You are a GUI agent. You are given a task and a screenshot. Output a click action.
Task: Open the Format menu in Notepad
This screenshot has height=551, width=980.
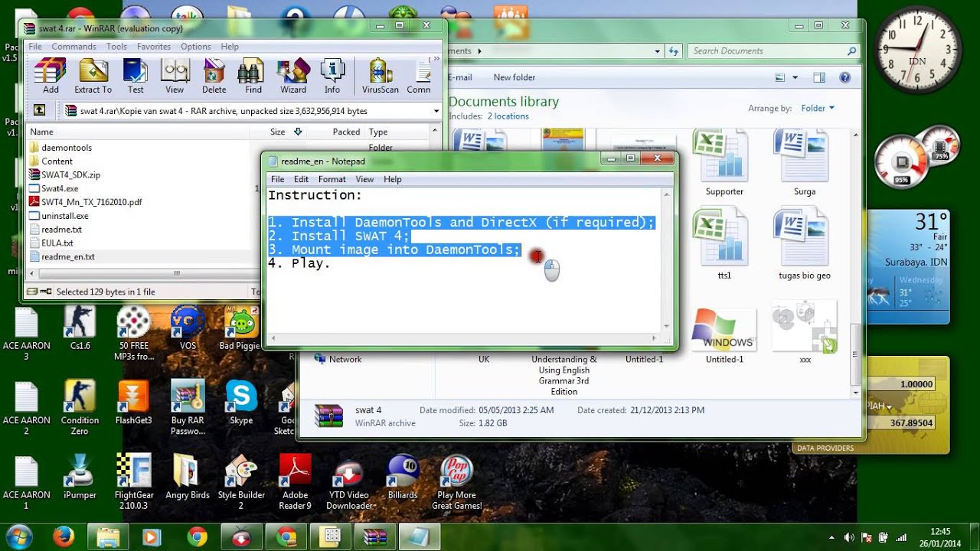click(332, 179)
